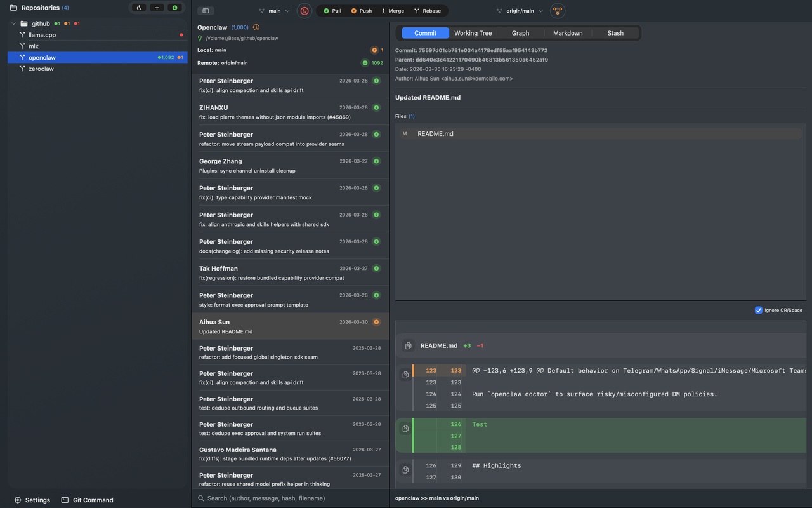
Task: Click the red circular sync icon
Action: [304, 11]
